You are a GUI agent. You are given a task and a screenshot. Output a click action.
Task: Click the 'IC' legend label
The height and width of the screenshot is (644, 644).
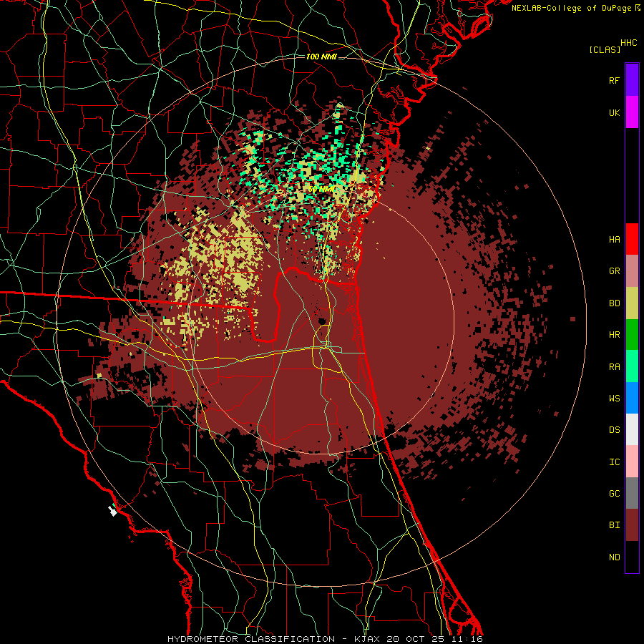coord(614,462)
